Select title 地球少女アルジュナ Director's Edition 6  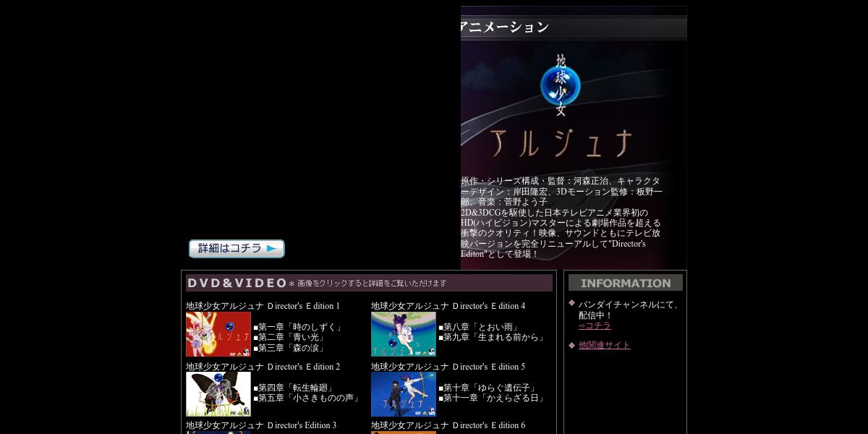coord(448,425)
